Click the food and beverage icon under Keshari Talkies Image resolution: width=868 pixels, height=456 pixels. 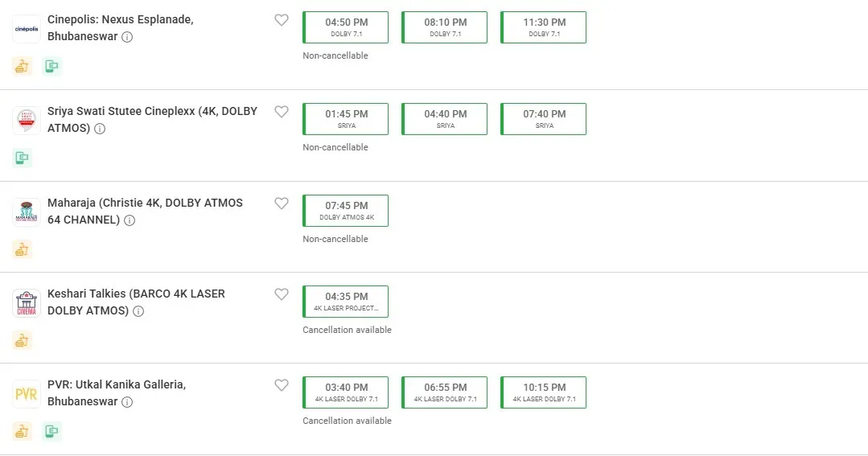[22, 340]
